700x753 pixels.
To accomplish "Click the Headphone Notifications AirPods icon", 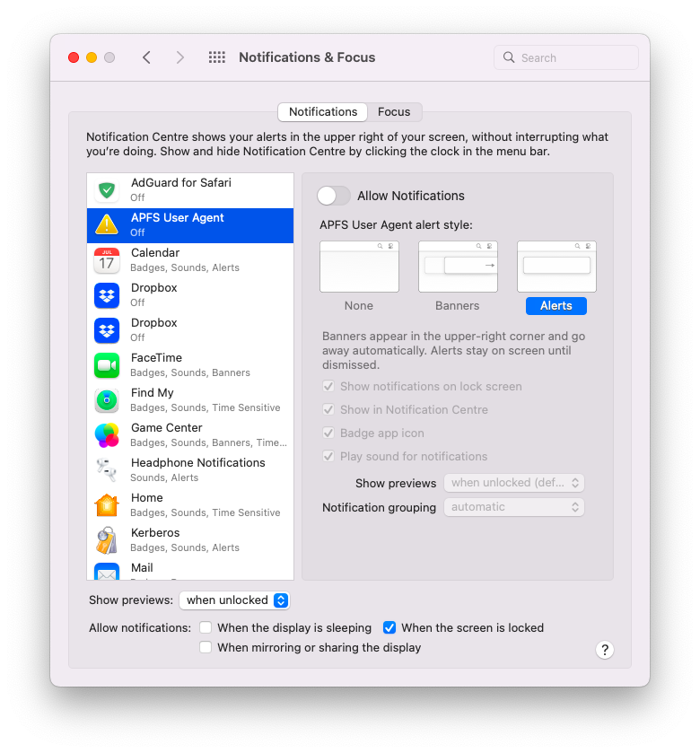I will (x=107, y=470).
